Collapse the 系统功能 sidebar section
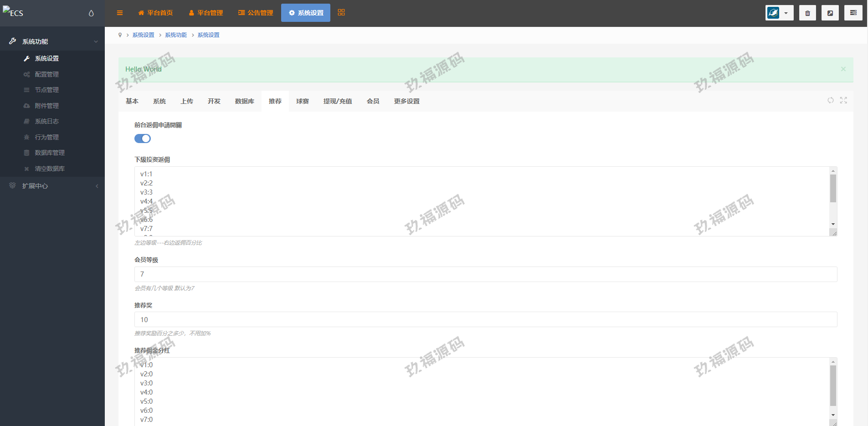 [x=52, y=41]
